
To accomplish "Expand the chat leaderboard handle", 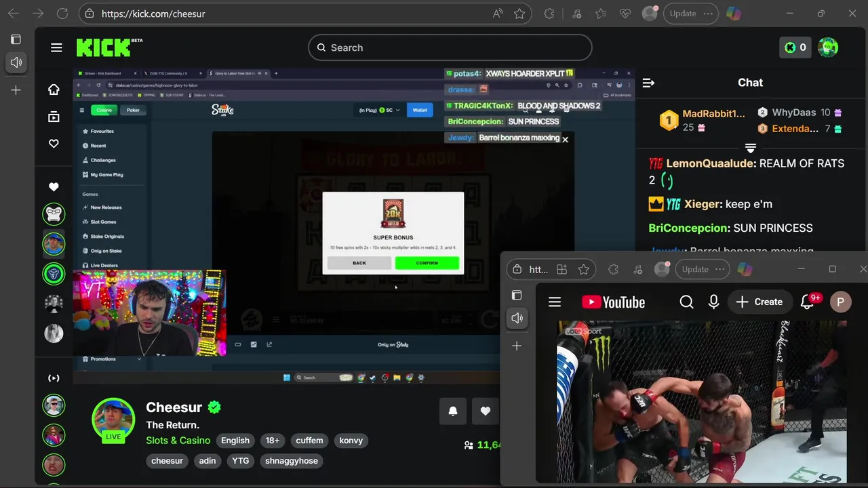I will click(750, 148).
